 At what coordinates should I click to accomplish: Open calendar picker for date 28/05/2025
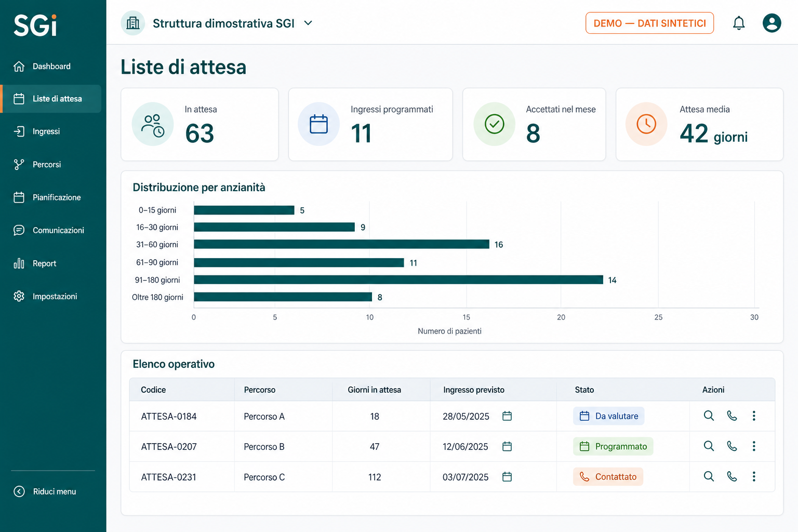pyautogui.click(x=507, y=416)
